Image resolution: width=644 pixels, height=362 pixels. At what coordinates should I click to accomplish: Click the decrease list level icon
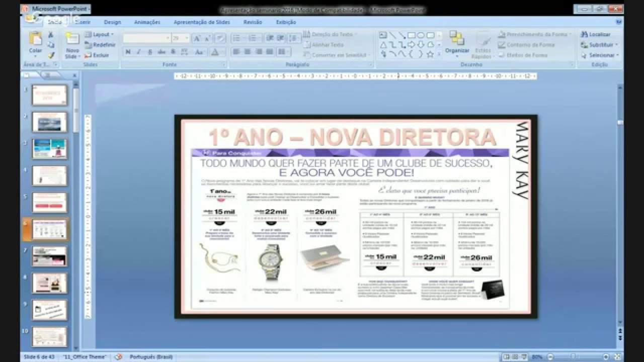[x=269, y=38]
